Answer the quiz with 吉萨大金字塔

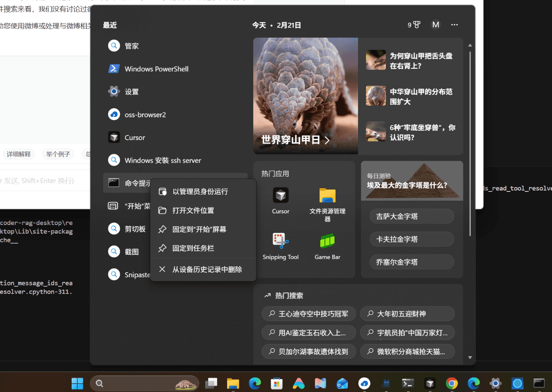(412, 216)
